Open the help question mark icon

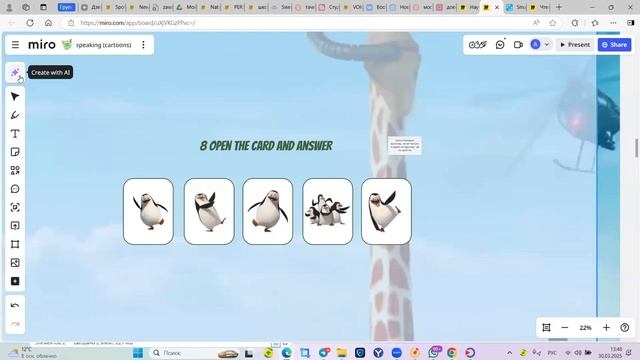point(624,327)
